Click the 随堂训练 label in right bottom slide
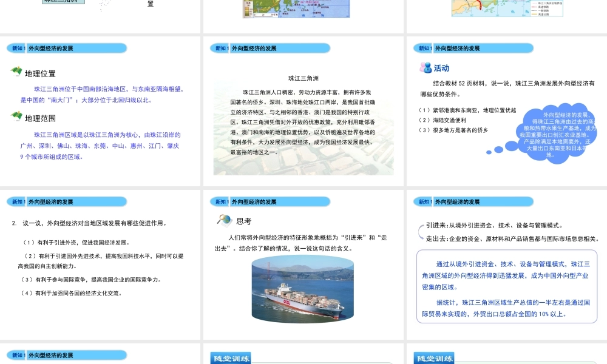Viewport: 607px width, 364px height. pos(435,358)
